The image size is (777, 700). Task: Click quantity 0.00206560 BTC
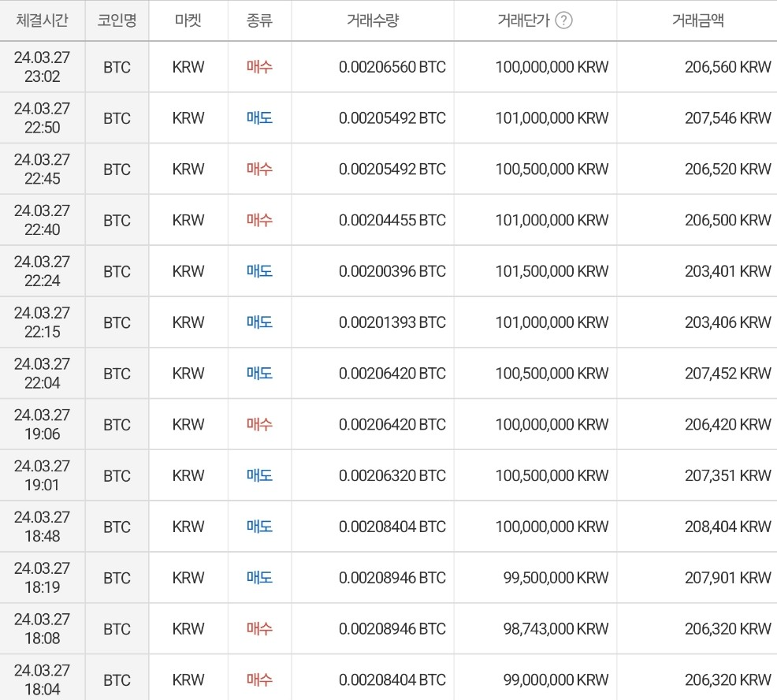click(x=392, y=67)
